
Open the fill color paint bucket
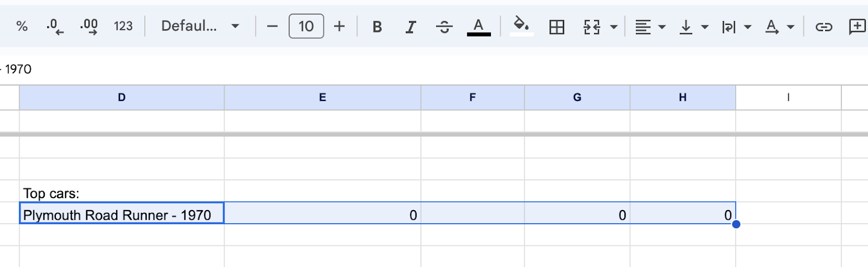[x=521, y=25]
